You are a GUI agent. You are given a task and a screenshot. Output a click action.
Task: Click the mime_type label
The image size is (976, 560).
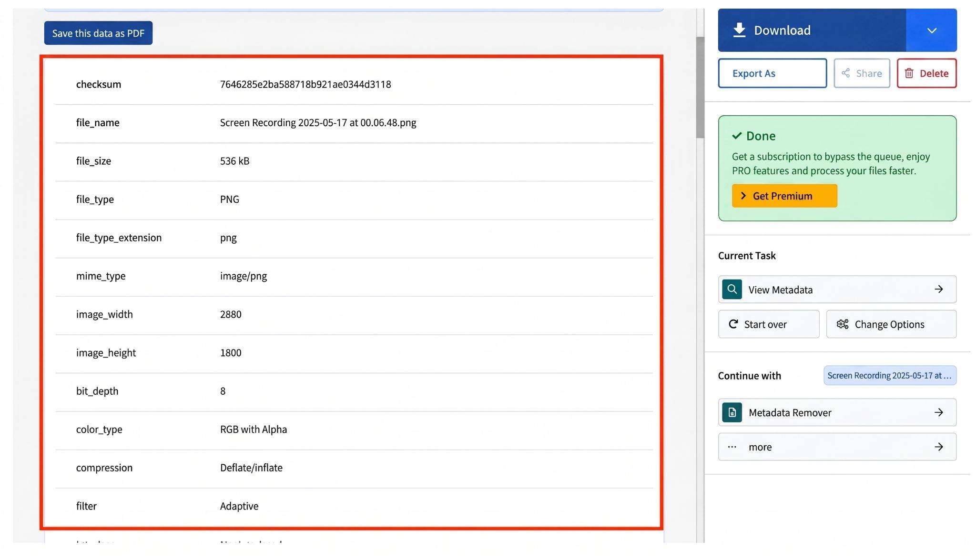click(101, 276)
